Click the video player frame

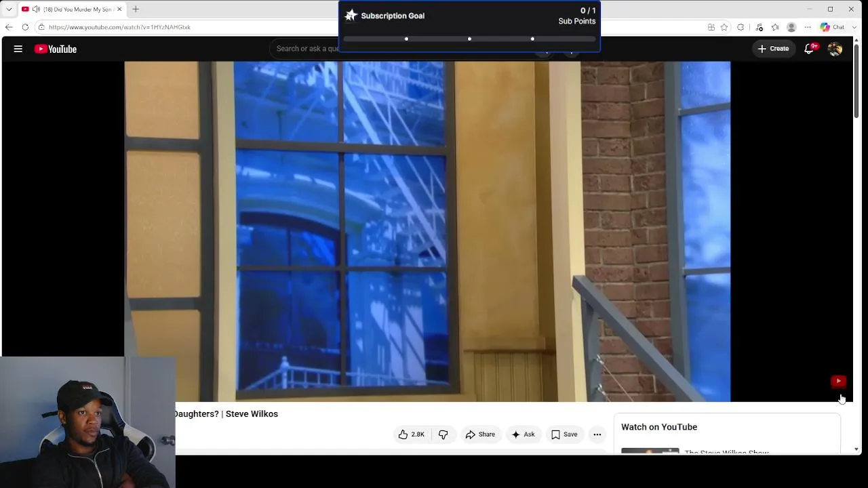pos(427,232)
